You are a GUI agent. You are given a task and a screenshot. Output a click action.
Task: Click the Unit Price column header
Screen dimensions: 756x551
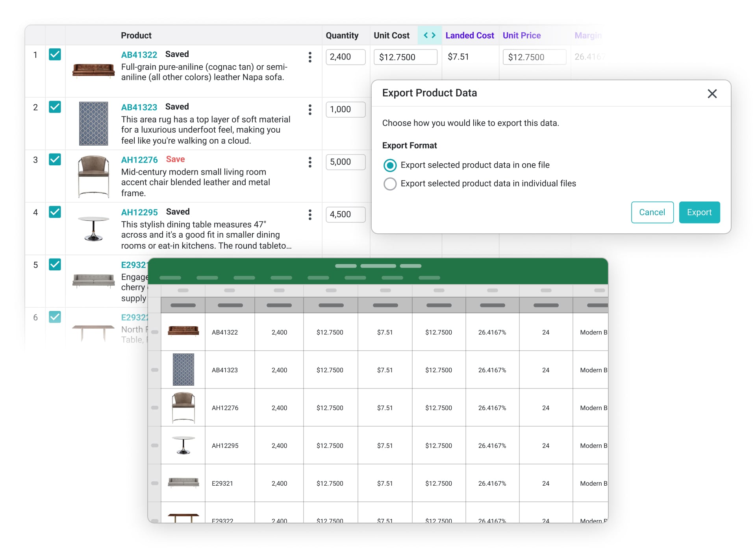tap(521, 35)
